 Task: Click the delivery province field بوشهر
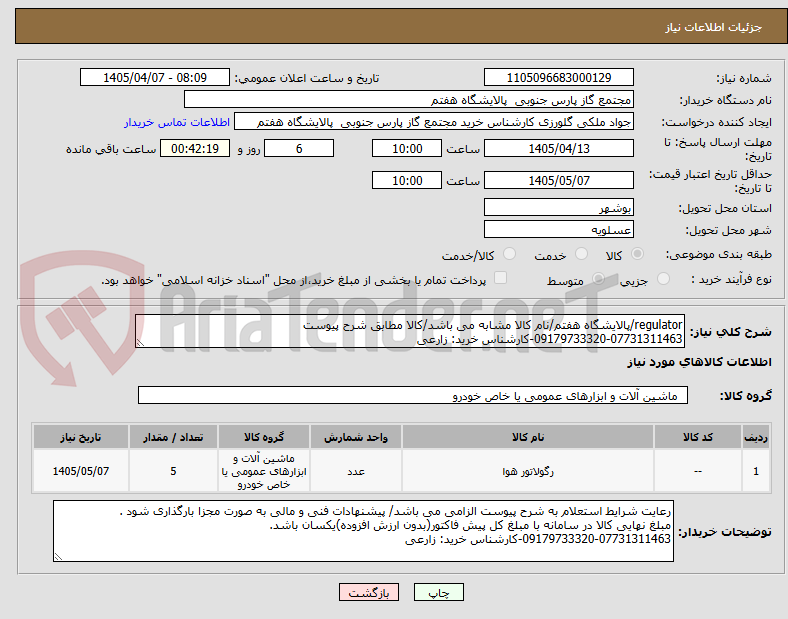click(559, 207)
